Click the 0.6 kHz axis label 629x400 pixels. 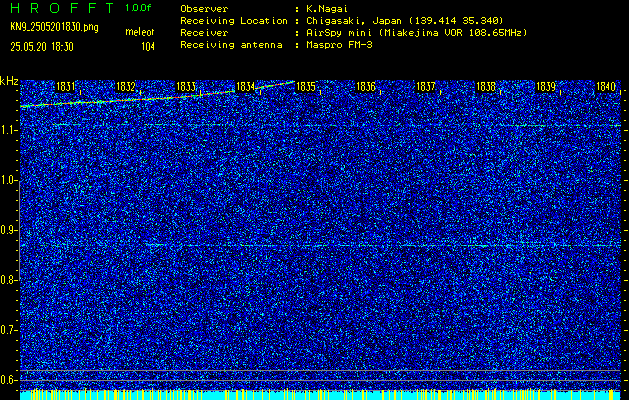[x=8, y=380]
